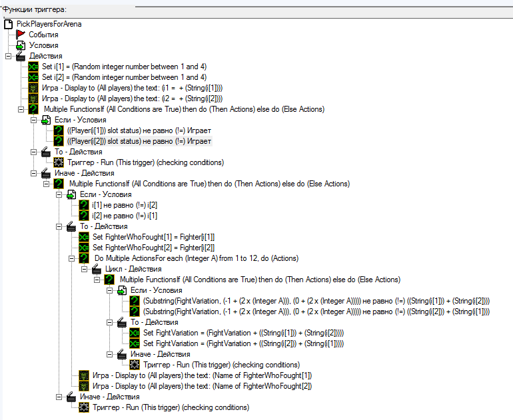Screen dimensions: 513x420
Task: Select highlighted (Player(i[2])) slot status condition
Action: pyautogui.click(x=139, y=141)
